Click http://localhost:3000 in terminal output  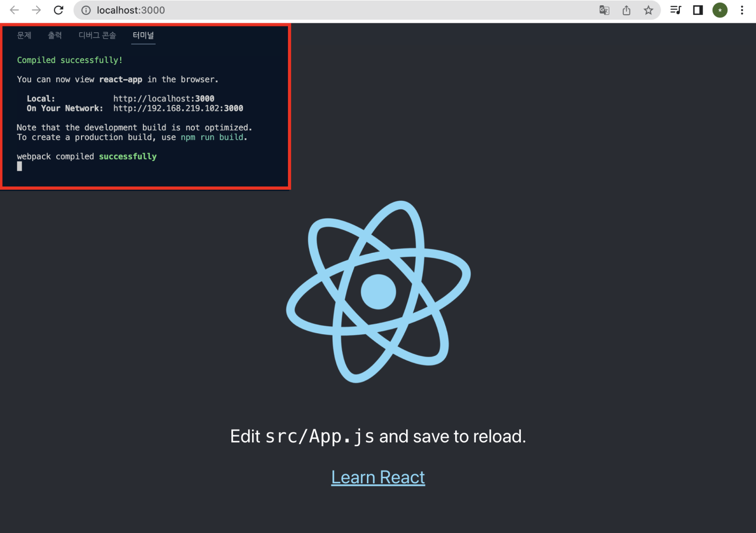click(164, 99)
